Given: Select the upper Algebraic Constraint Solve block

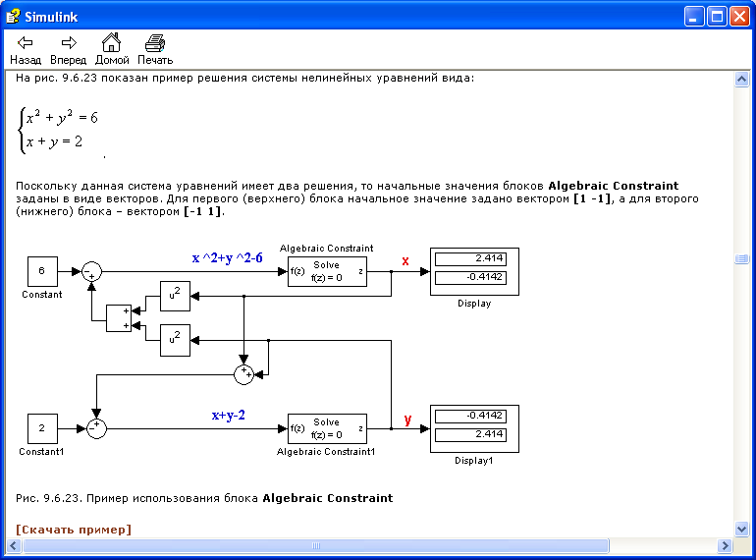Looking at the screenshot, I should [x=327, y=271].
